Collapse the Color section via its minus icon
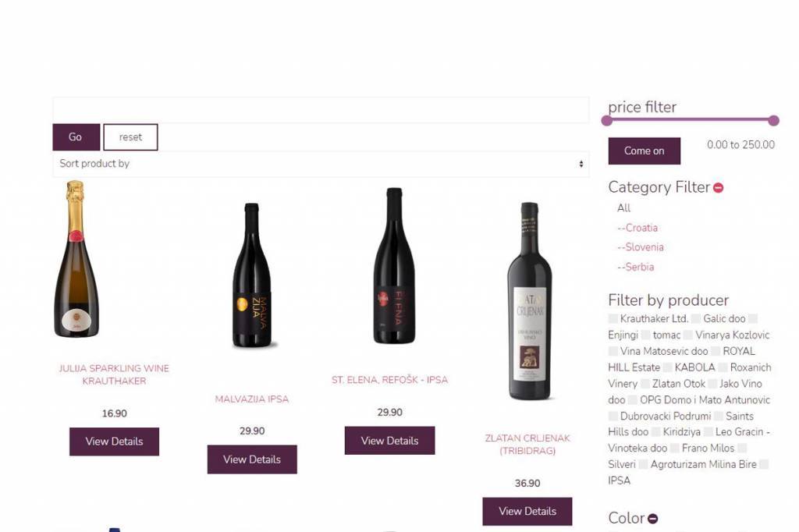The height and width of the screenshot is (532, 799). pyautogui.click(x=653, y=519)
